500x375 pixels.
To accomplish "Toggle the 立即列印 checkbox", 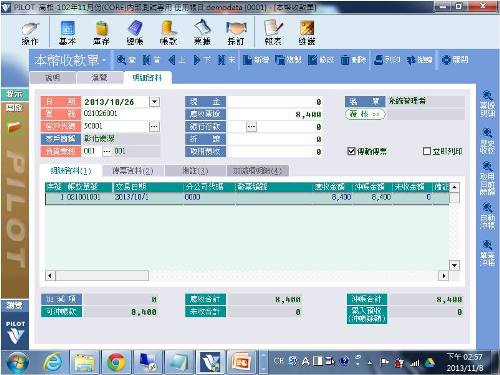I will coord(427,151).
